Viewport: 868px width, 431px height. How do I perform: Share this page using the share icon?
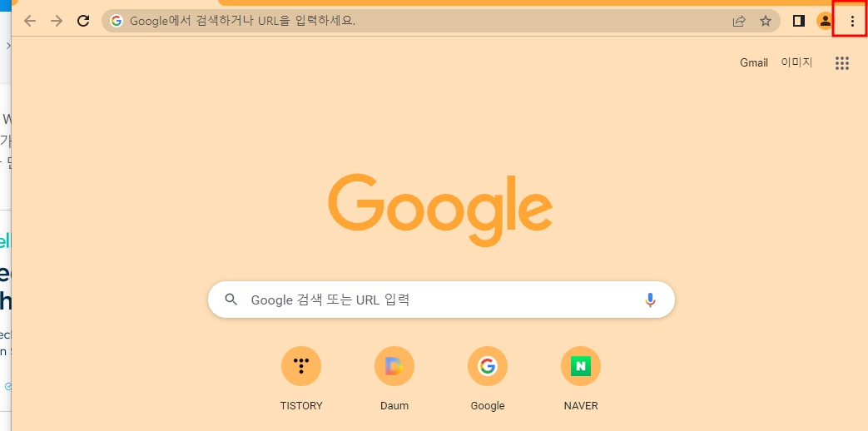point(739,21)
